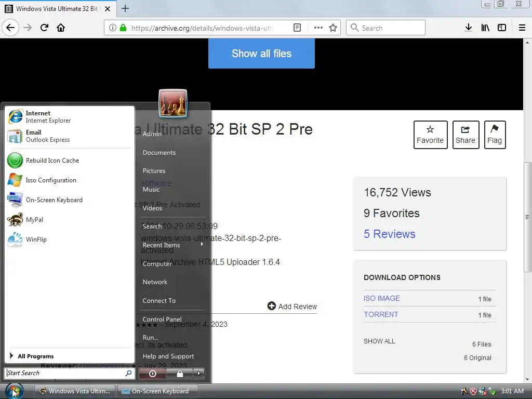Open Videos from Start menu
Viewport: 532px width, 399px height.
coord(152,208)
